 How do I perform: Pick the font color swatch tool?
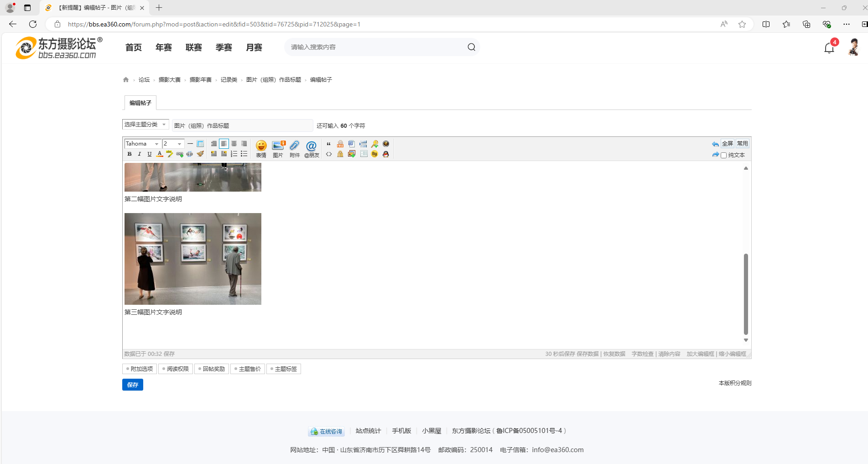(160, 154)
